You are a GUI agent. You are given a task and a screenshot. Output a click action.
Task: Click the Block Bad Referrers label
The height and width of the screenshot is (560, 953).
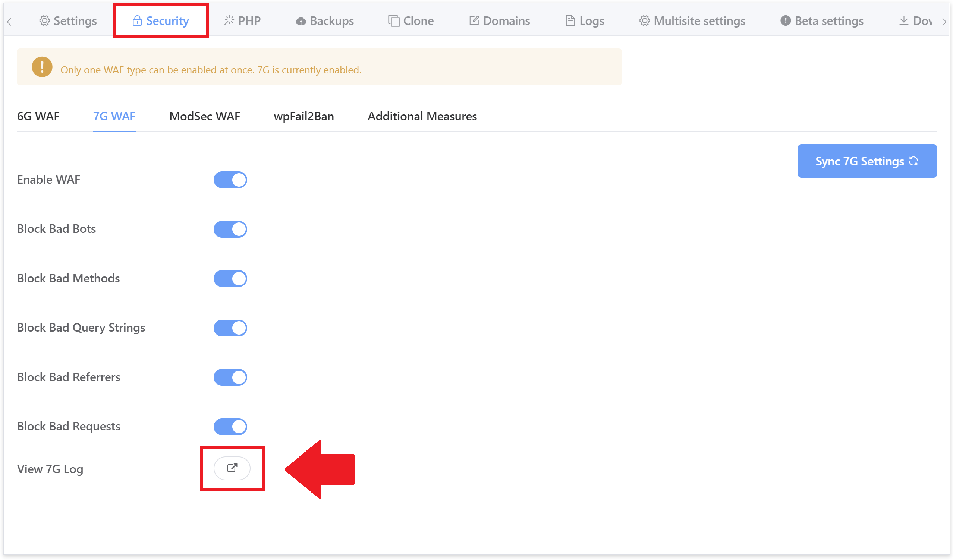(69, 377)
